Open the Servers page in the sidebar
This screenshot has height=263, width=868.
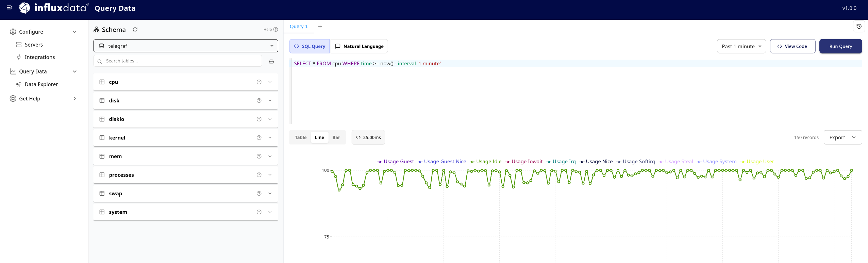click(x=34, y=45)
